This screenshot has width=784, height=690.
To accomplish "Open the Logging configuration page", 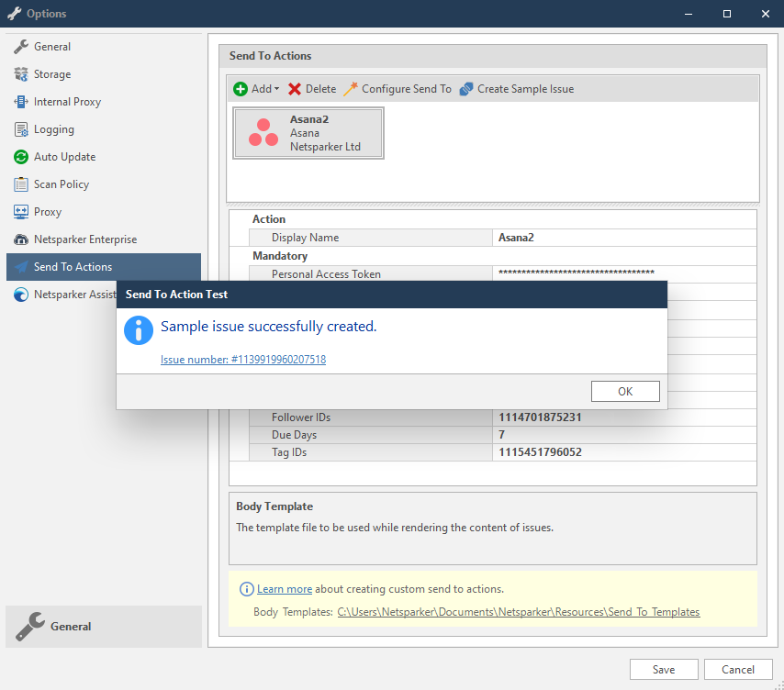I will click(x=52, y=129).
